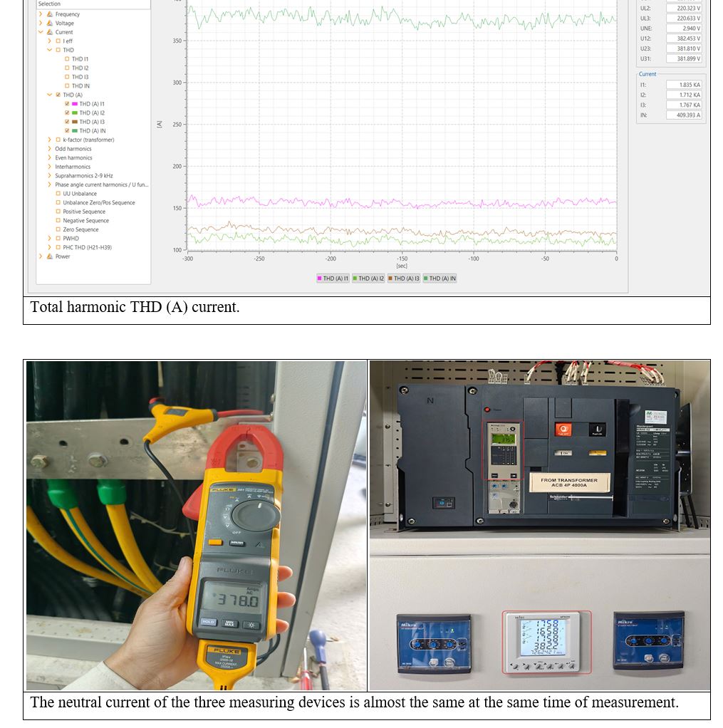Click the brown THD (A) I3 color swatch

75,122
